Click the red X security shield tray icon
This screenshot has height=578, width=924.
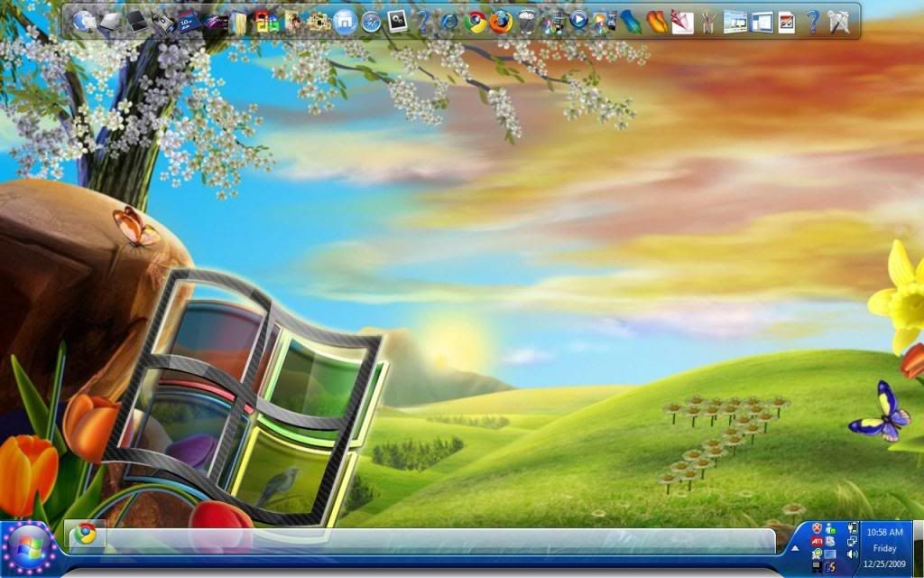click(817, 527)
